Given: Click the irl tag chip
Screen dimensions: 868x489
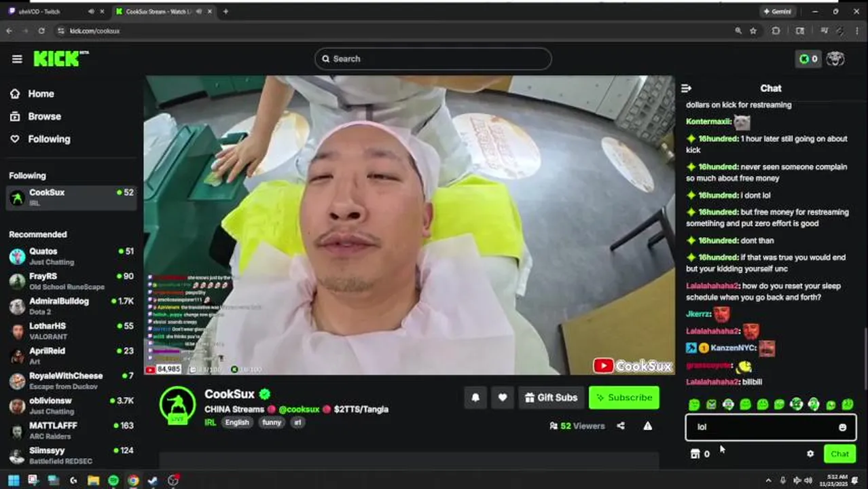Looking at the screenshot, I should [297, 422].
